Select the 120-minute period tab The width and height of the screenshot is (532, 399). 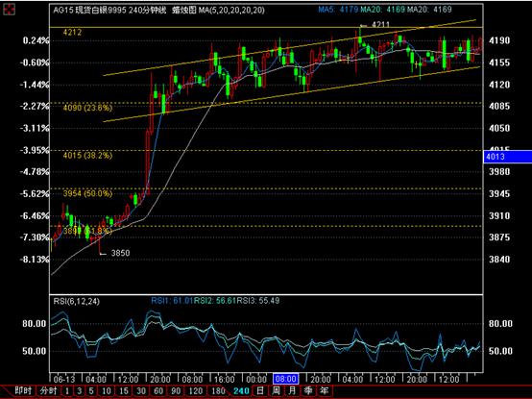coord(196,391)
